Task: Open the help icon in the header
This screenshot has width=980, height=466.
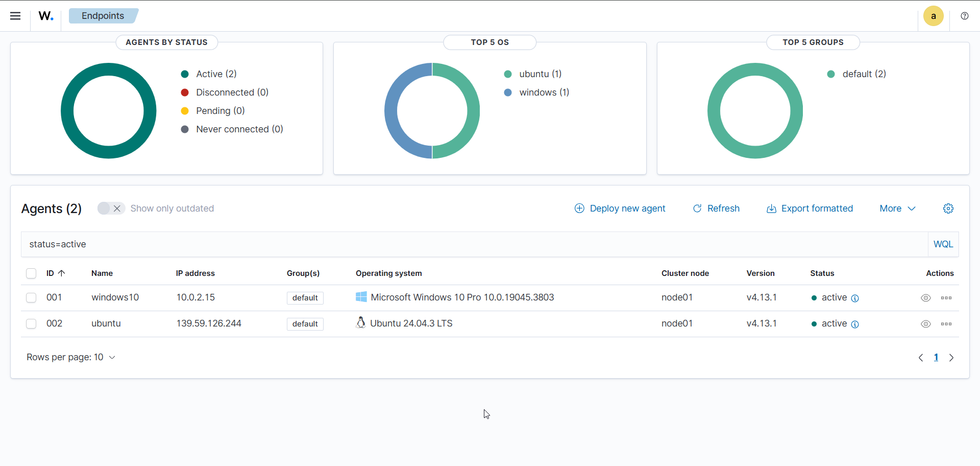Action: coord(964,16)
